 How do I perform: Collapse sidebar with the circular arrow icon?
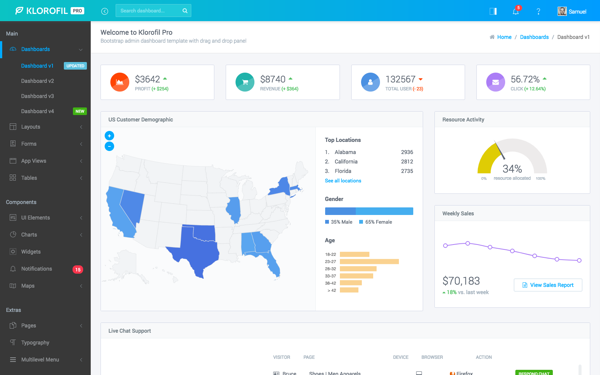coord(104,11)
